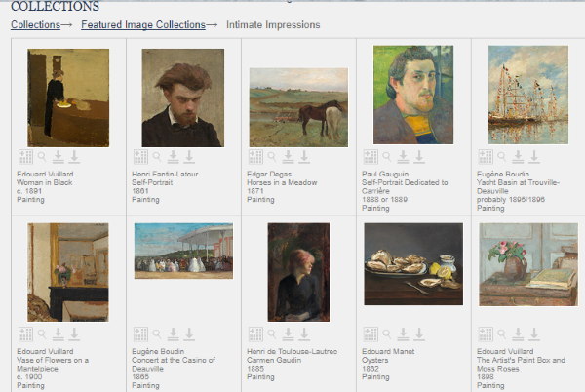Image resolution: width=585 pixels, height=392 pixels.
Task: Click the magnifier icon under Carmen Gaudin
Action: (271, 333)
